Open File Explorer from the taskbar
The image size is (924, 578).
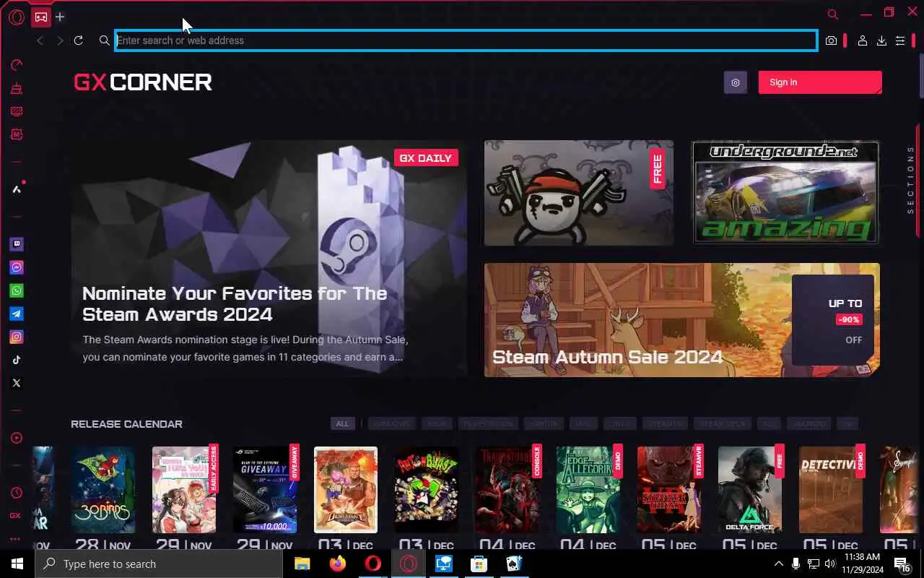click(302, 564)
